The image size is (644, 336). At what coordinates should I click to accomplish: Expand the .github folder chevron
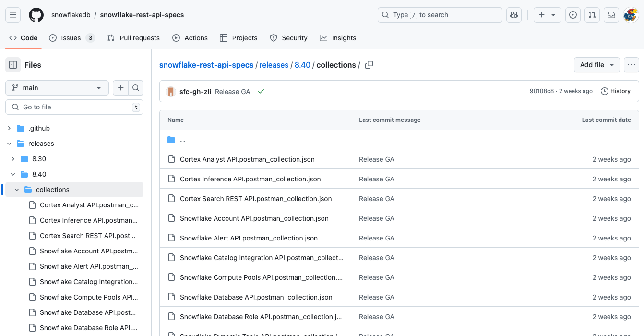[9, 128]
